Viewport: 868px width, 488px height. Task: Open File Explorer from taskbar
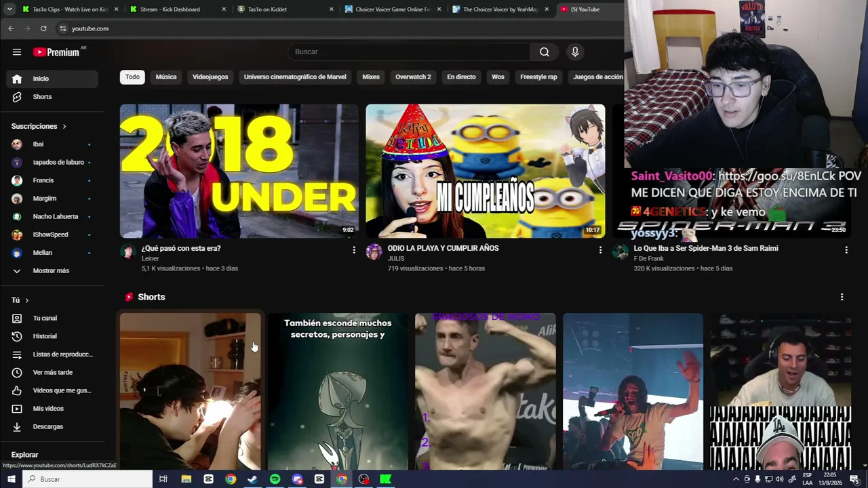click(186, 479)
